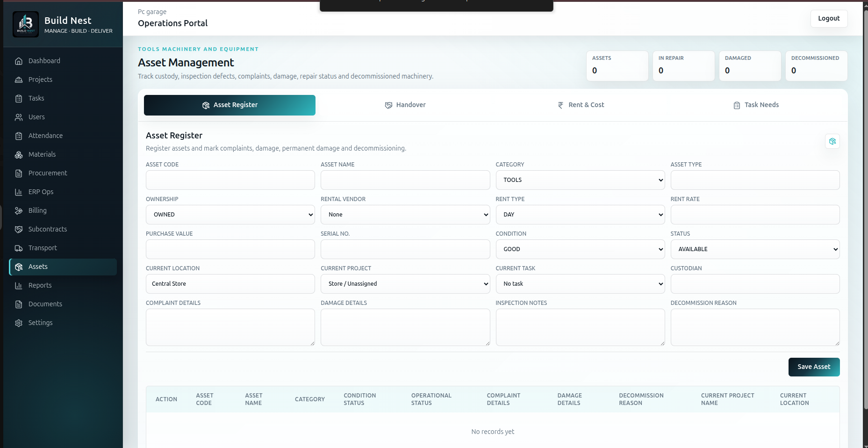Click the clipboard icon on Task Needs tab

pos(737,105)
